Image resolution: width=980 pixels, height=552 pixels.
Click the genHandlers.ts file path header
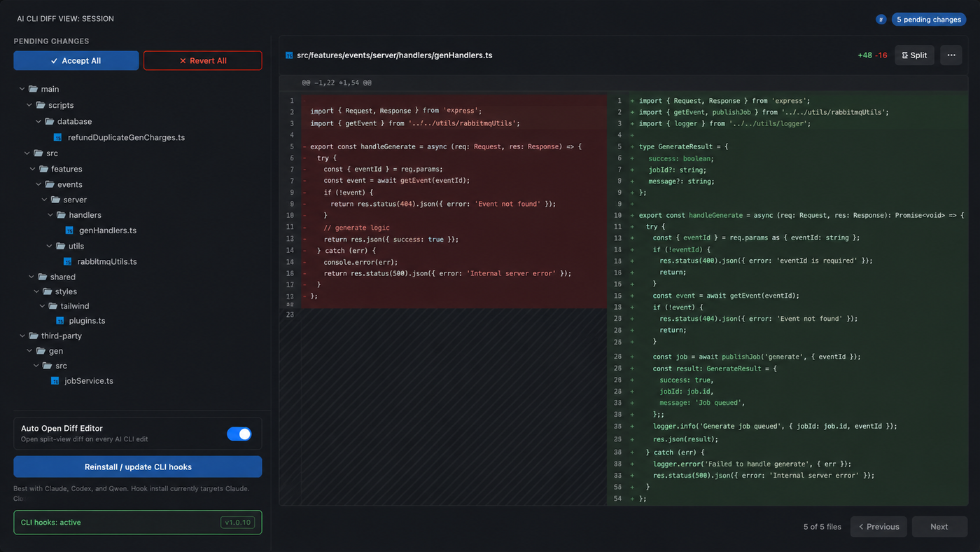click(394, 55)
